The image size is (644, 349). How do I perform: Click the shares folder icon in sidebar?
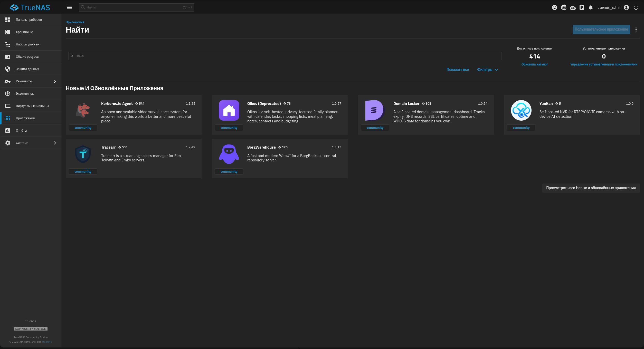point(8,57)
